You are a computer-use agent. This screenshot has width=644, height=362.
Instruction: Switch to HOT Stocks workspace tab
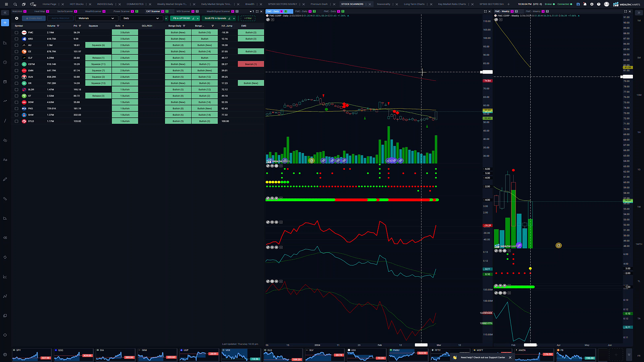77,4
